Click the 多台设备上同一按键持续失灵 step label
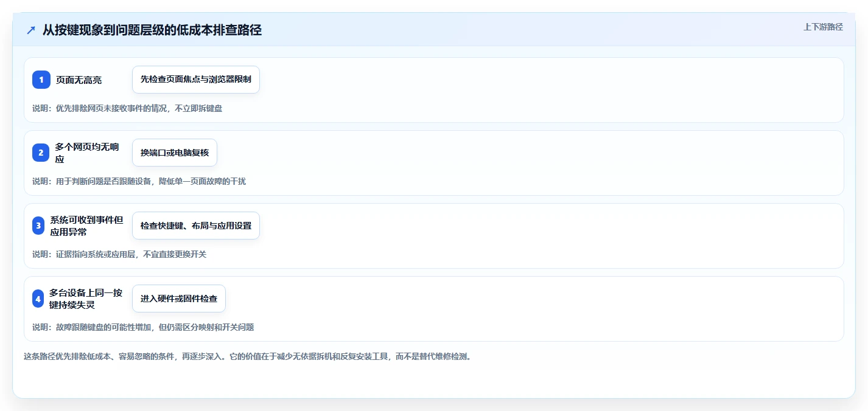868x411 pixels. tap(86, 299)
